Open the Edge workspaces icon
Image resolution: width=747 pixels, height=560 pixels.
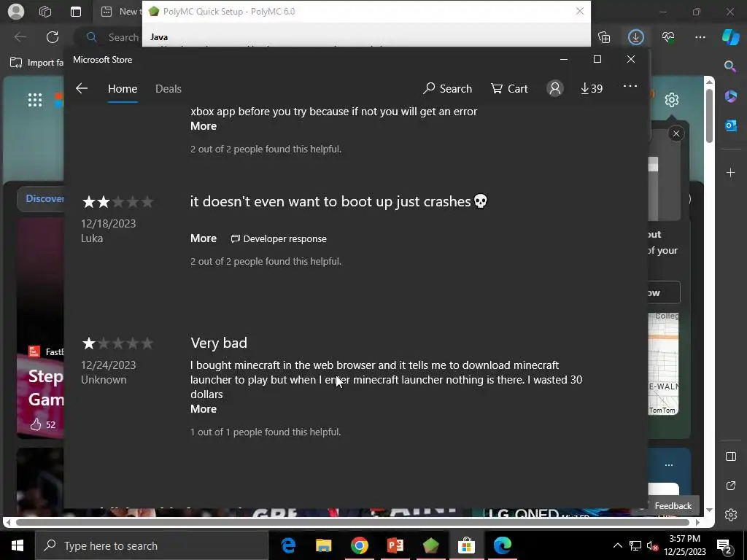click(45, 12)
